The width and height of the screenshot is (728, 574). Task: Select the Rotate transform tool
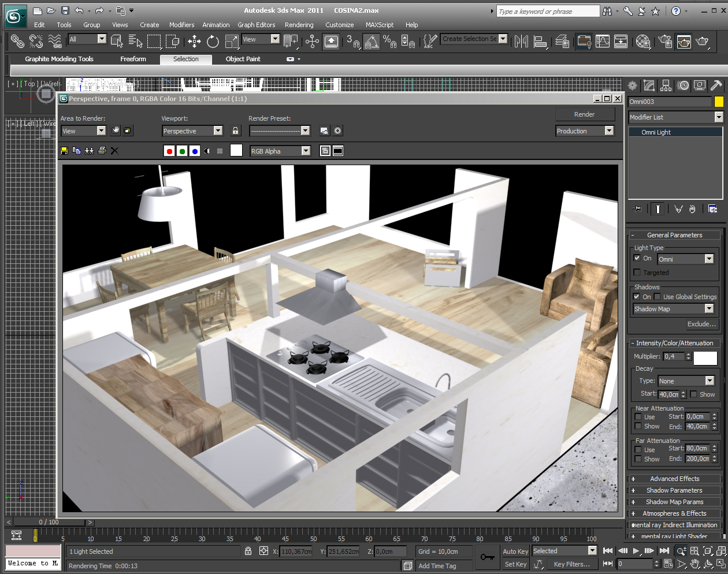coord(213,41)
